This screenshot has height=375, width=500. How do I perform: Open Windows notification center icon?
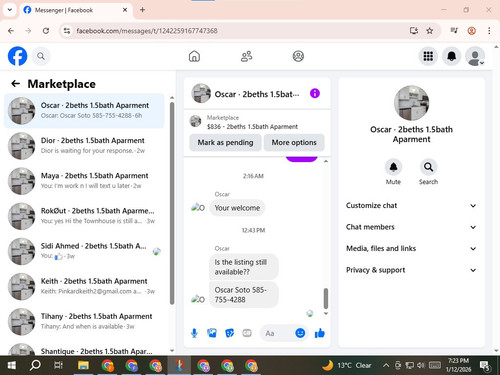click(485, 365)
